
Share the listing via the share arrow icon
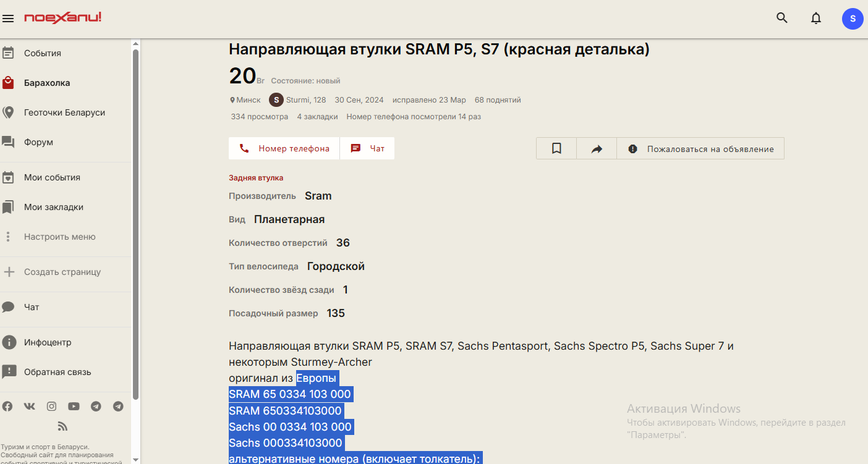click(595, 148)
